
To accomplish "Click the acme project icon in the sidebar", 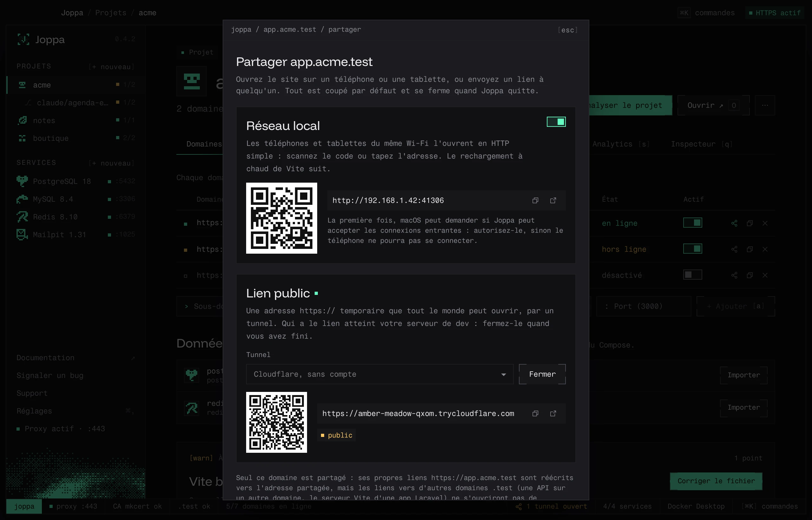I will 22,85.
